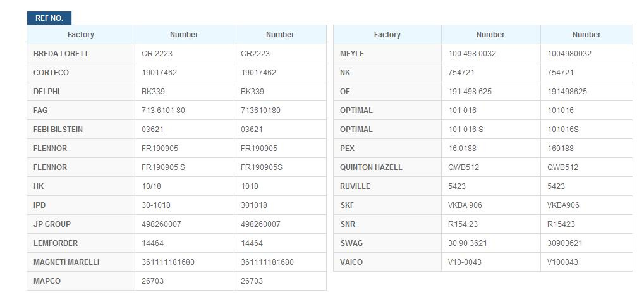Image resolution: width=644 pixels, height=297 pixels.
Task: Select the FR190905 S number cell
Action: pyautogui.click(x=185, y=167)
